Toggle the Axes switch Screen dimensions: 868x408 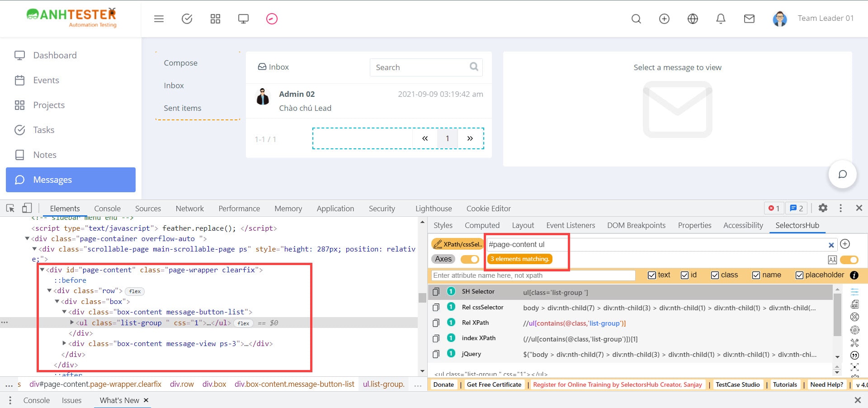tap(470, 259)
